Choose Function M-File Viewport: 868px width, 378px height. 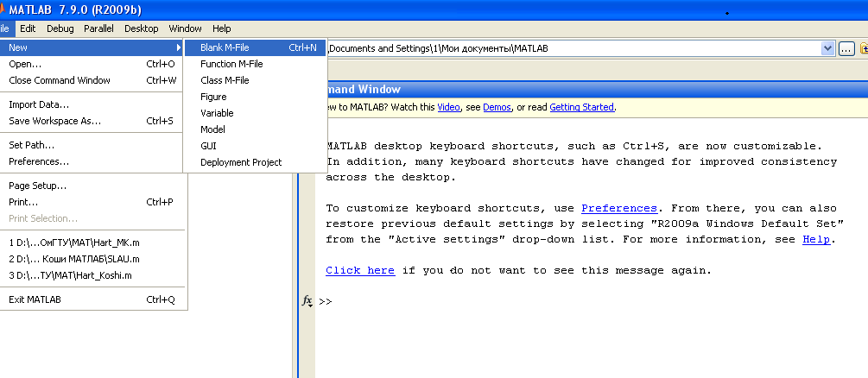click(x=255, y=64)
